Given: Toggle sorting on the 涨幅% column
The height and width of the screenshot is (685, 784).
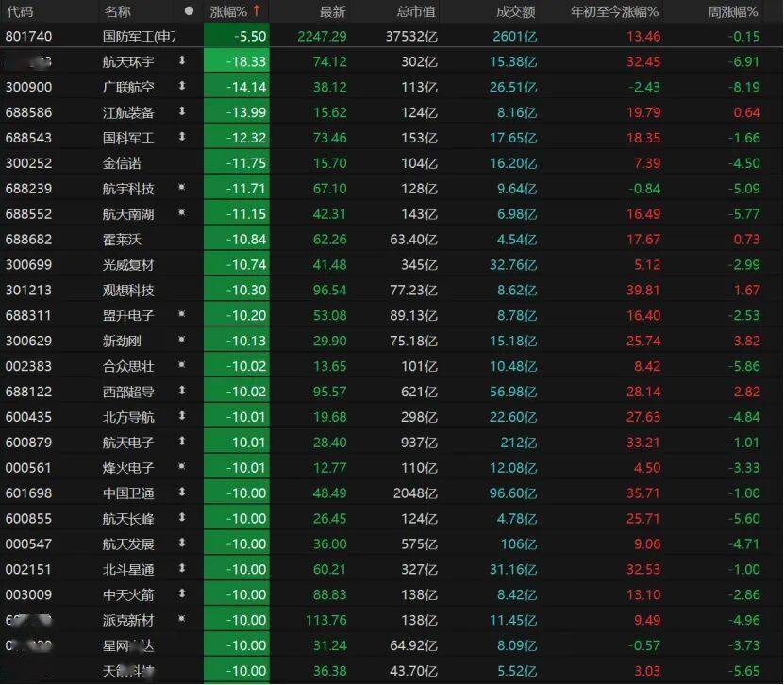Looking at the screenshot, I should 231,11.
